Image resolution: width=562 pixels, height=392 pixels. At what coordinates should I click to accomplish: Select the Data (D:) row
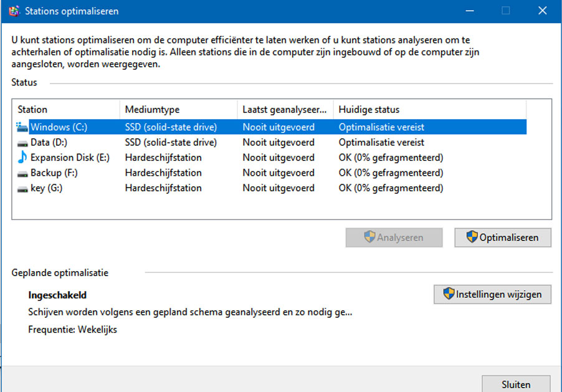pyautogui.click(x=271, y=142)
